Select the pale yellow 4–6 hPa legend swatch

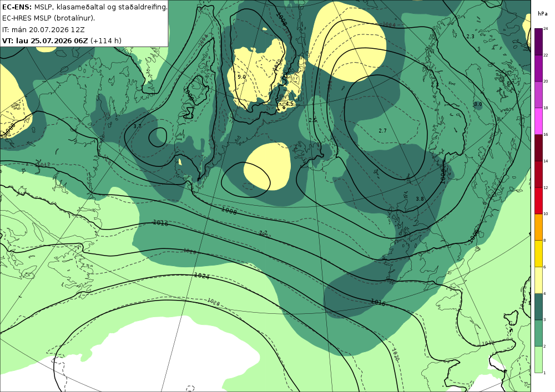coord(538,280)
